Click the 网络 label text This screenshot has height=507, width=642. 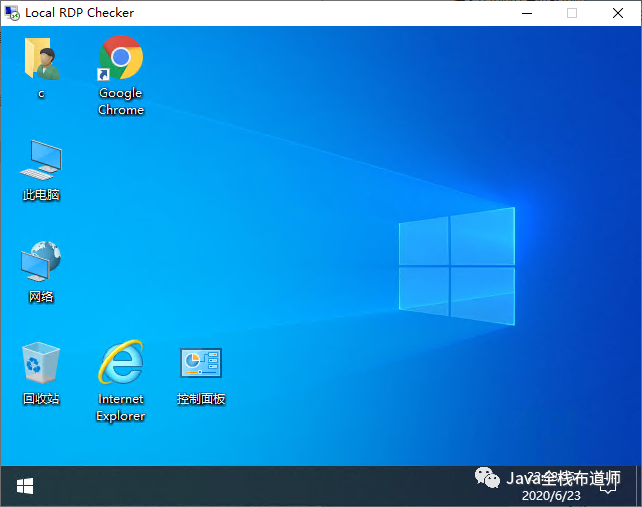coord(41,297)
